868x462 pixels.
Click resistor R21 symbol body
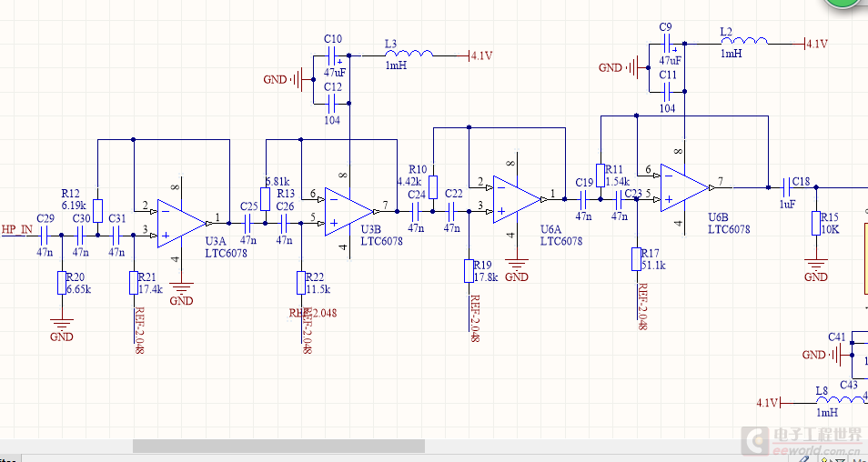(134, 283)
